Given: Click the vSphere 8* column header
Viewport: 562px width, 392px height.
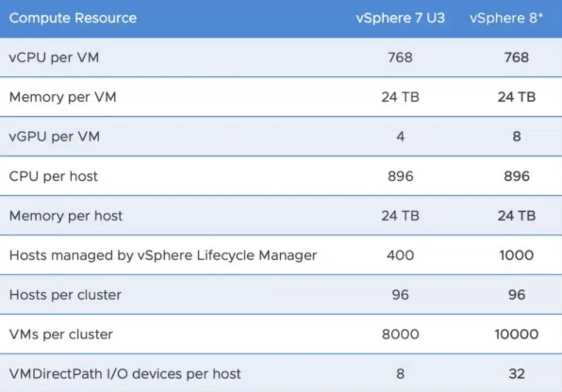Looking at the screenshot, I should point(506,18).
